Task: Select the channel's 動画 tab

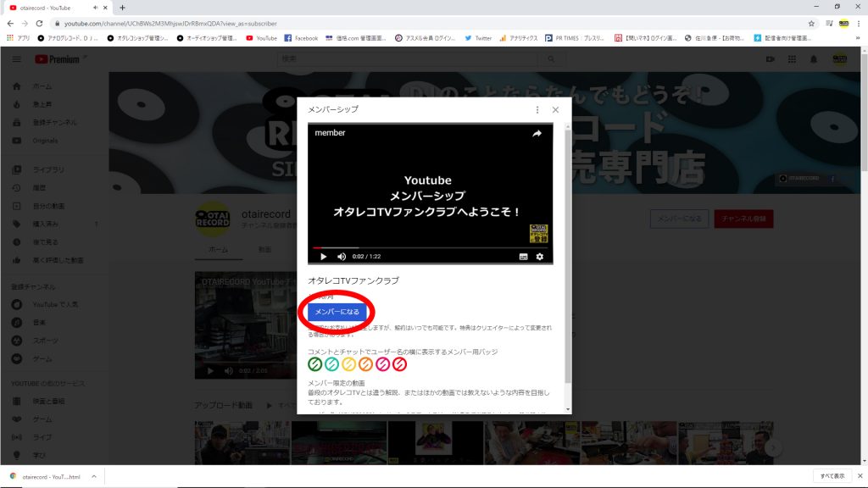Action: tap(264, 250)
